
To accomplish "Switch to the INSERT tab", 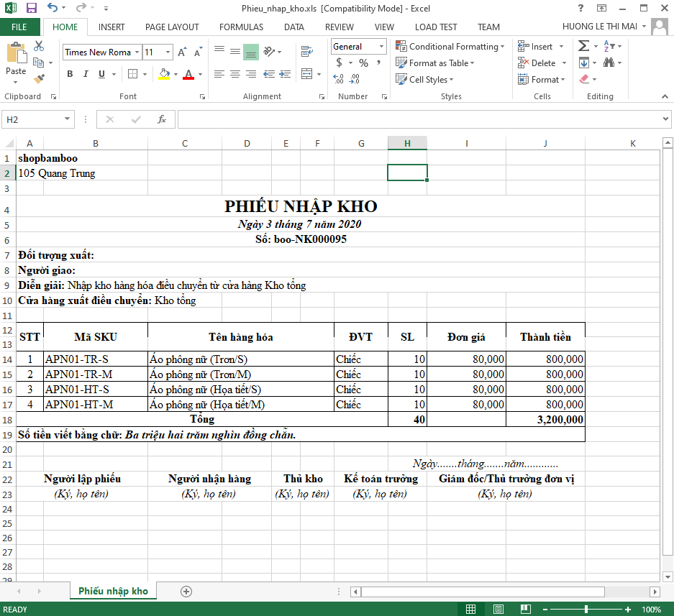I will [111, 27].
